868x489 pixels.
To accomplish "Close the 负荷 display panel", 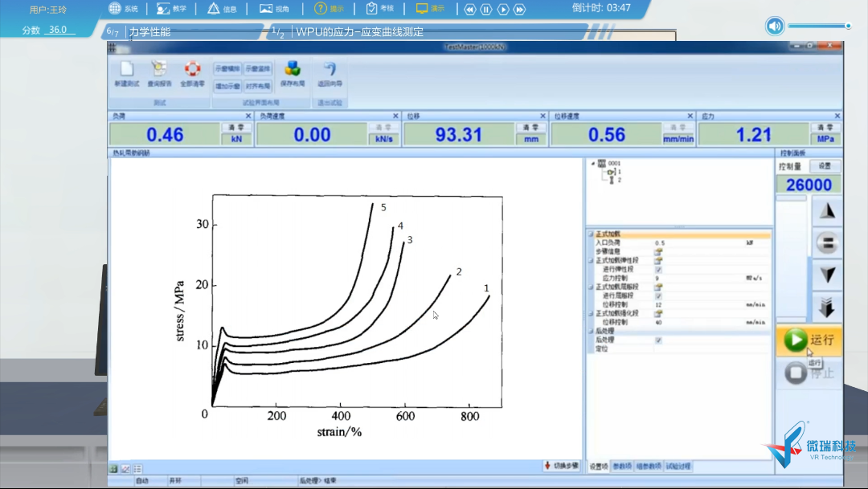I will pyautogui.click(x=248, y=116).
